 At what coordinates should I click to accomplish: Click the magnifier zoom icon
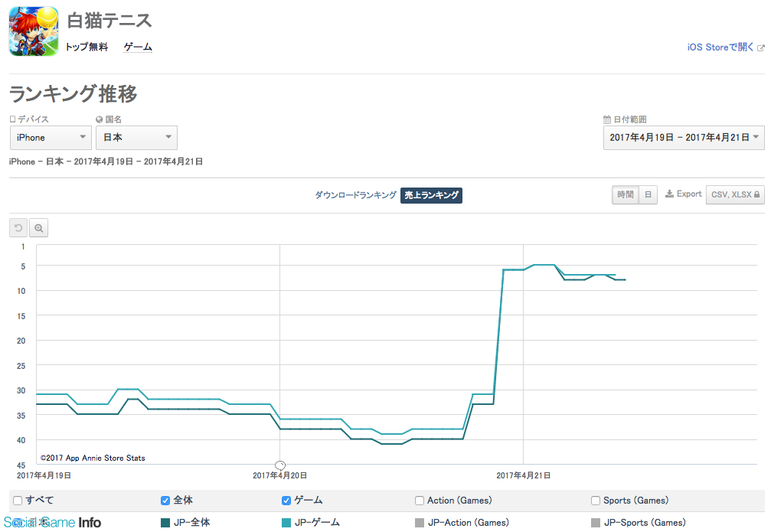point(39,228)
